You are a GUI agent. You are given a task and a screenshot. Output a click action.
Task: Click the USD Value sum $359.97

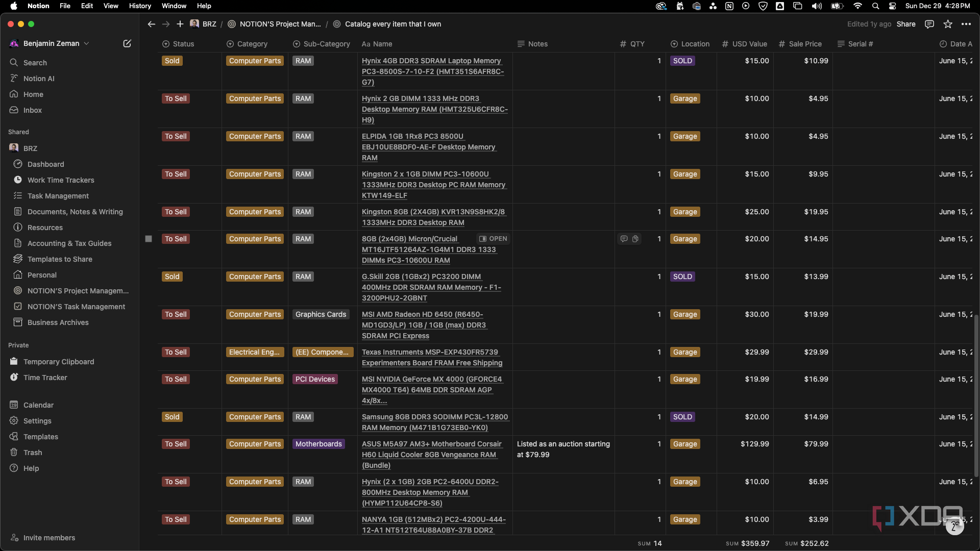(747, 543)
